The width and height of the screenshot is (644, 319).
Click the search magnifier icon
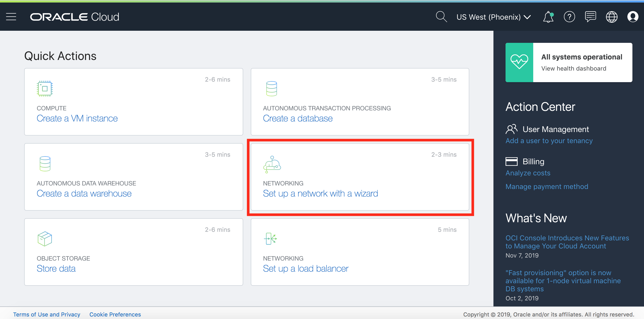point(441,17)
